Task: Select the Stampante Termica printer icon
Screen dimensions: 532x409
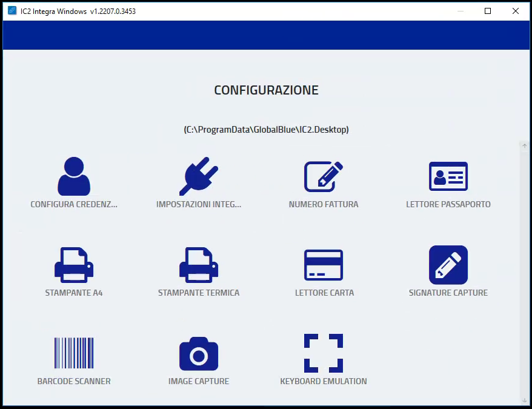Action: click(199, 265)
